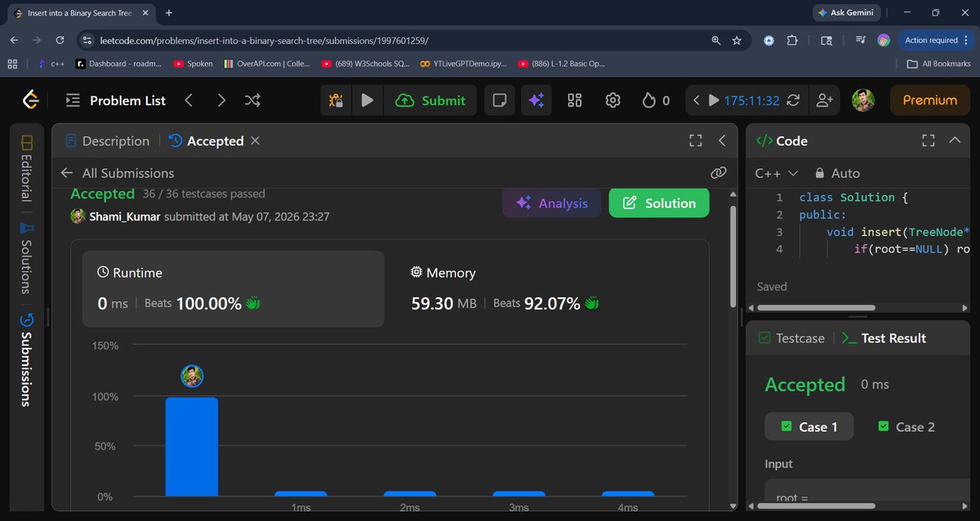This screenshot has height=521, width=980.
Task: Open the Problem List panel
Action: point(115,100)
